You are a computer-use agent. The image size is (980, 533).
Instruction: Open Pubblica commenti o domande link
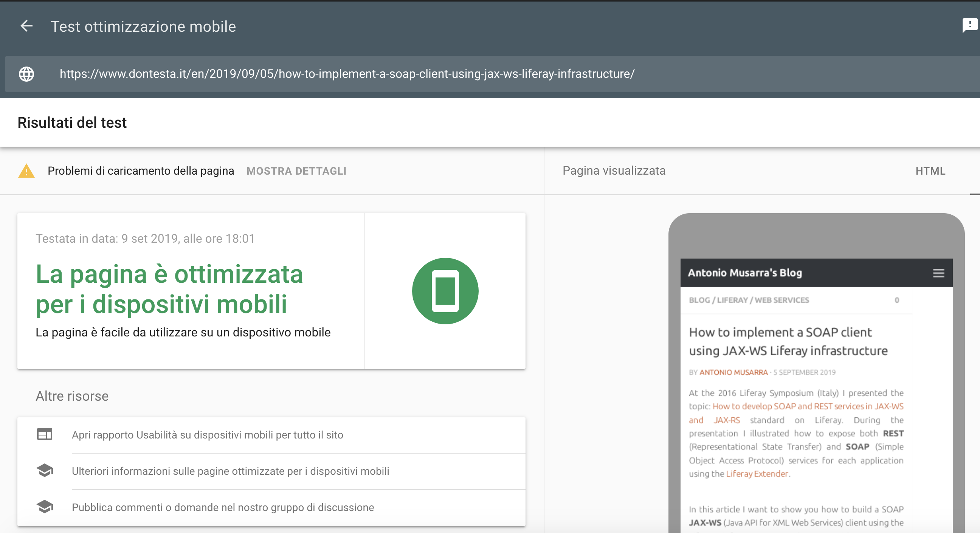click(x=223, y=508)
